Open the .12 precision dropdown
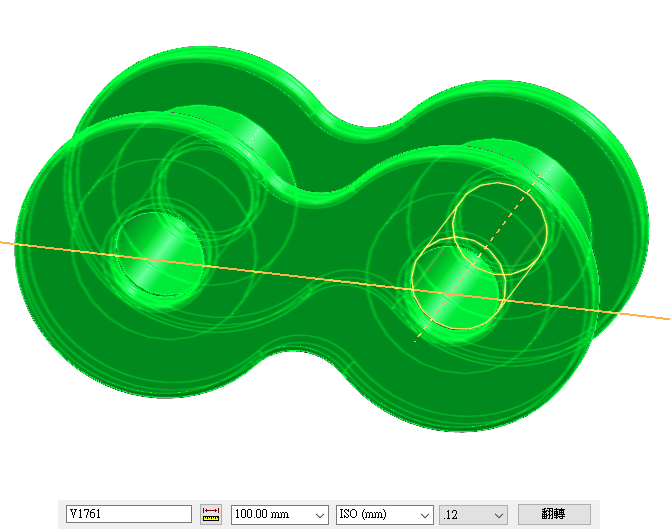The image size is (670, 530). 498,515
